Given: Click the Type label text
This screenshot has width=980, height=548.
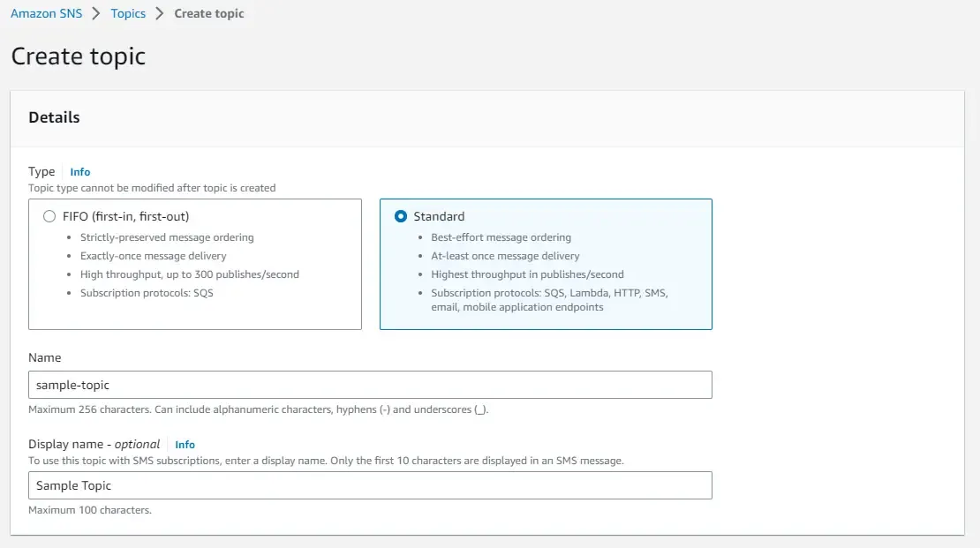Looking at the screenshot, I should (41, 171).
